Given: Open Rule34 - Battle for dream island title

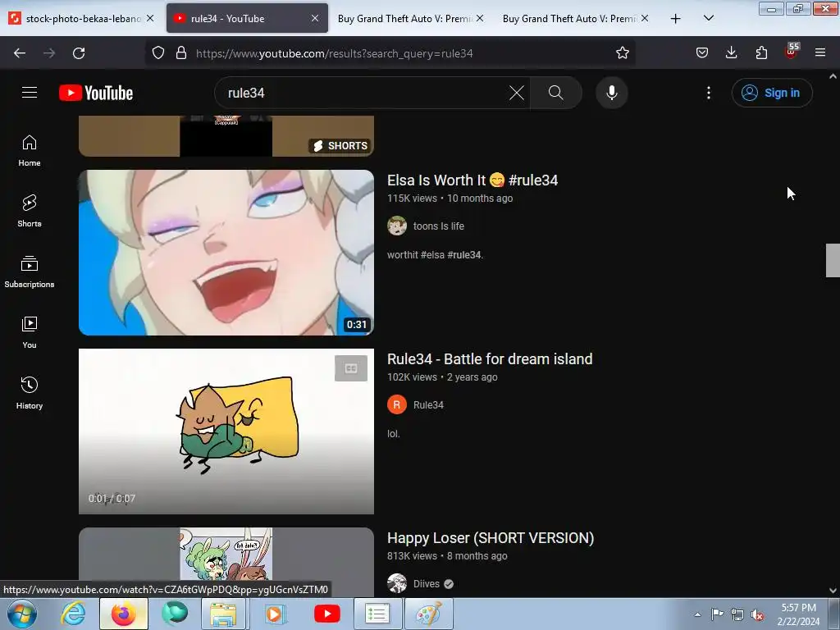Looking at the screenshot, I should [490, 359].
